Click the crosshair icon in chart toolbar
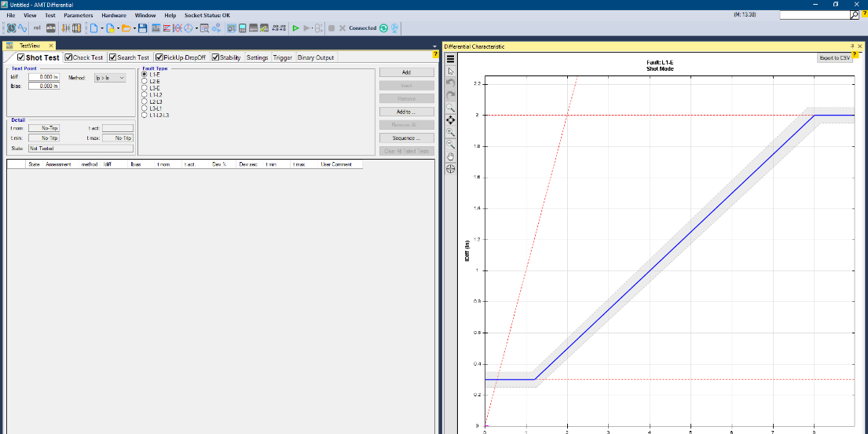Screen dimensions: 868x434 pos(451,169)
